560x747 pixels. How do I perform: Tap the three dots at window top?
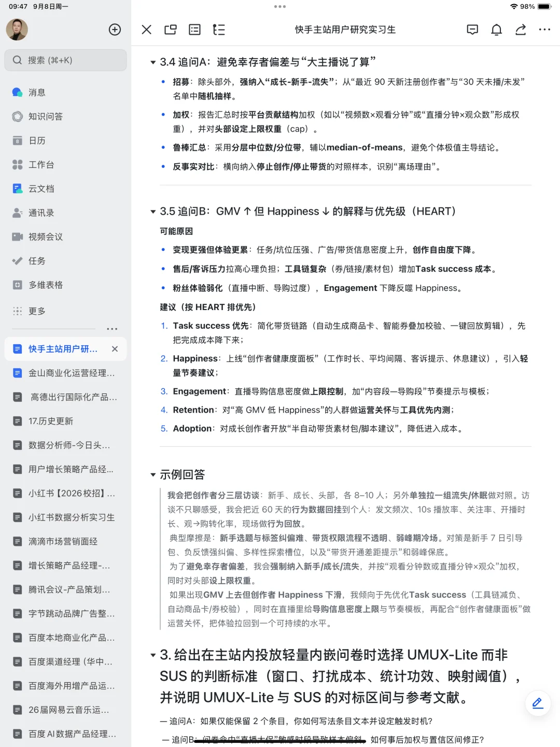coord(280,7)
